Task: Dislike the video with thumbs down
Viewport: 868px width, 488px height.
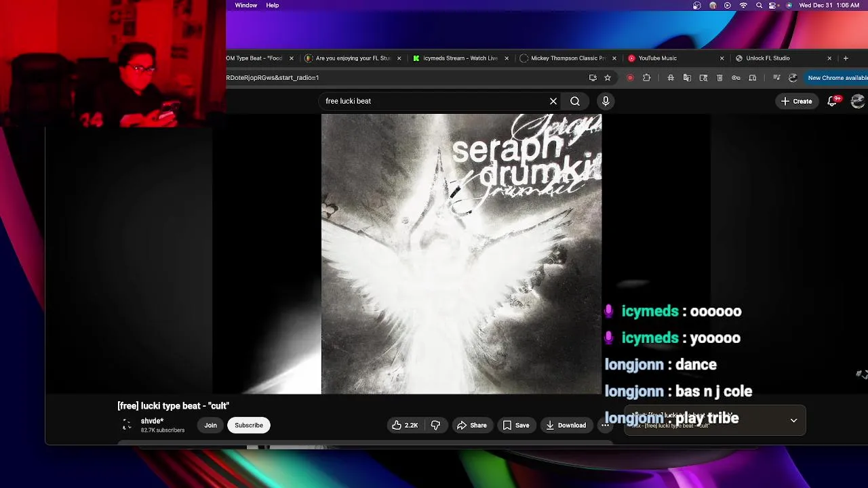Action: click(x=436, y=425)
